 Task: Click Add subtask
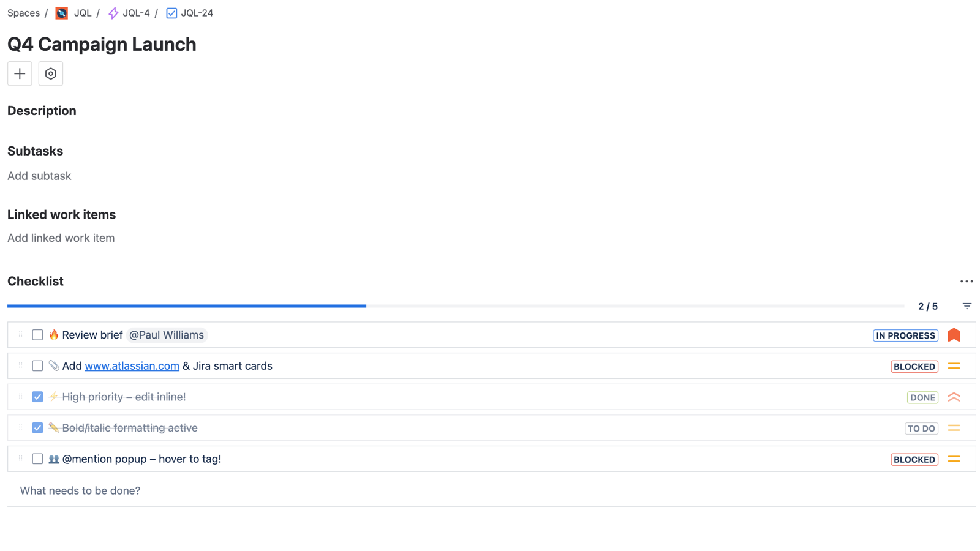click(39, 176)
